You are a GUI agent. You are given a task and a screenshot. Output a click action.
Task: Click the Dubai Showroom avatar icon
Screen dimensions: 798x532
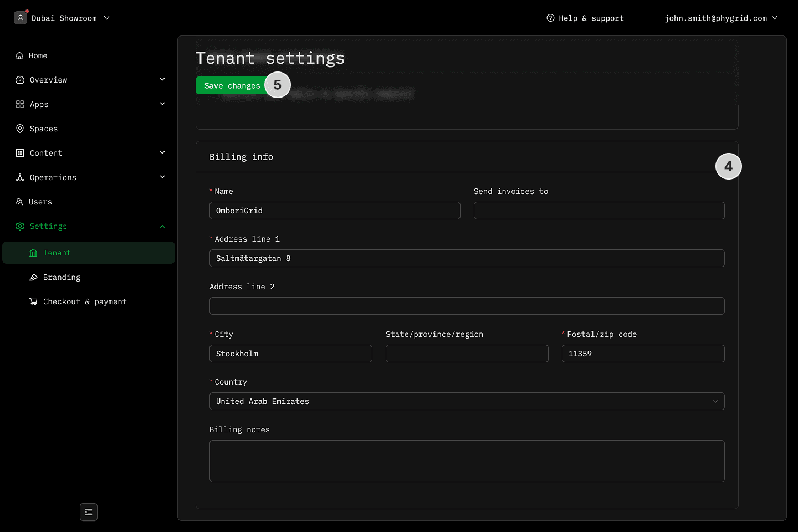tap(21, 18)
